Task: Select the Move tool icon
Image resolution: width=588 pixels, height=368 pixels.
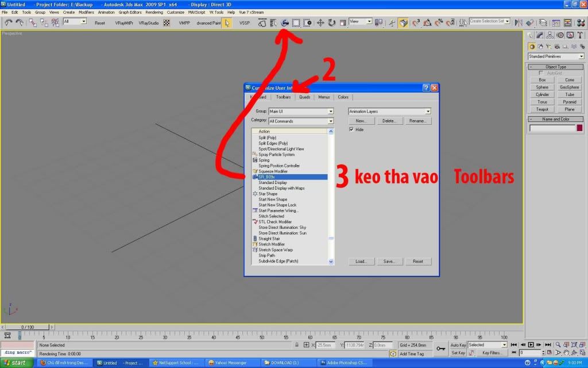Action: pyautogui.click(x=320, y=23)
